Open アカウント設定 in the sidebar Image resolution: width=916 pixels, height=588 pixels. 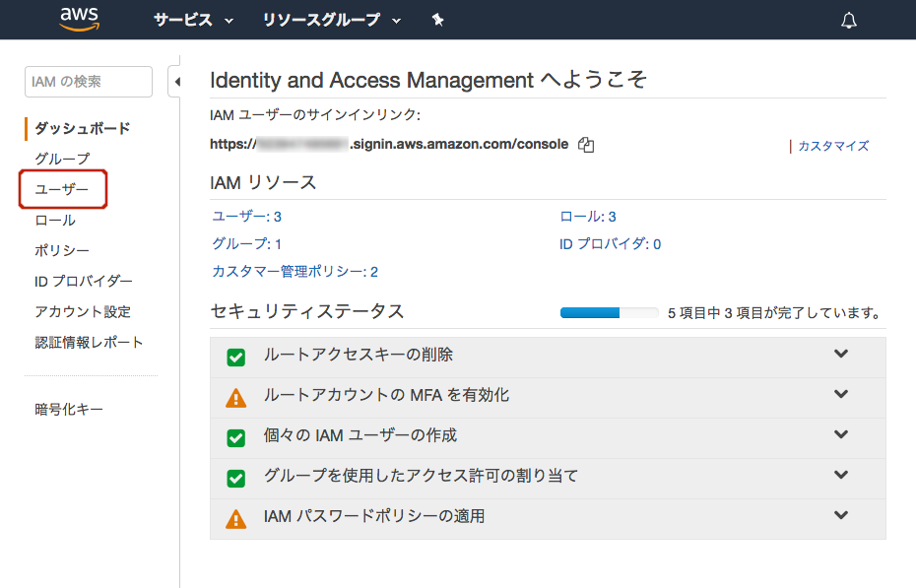pos(83,312)
